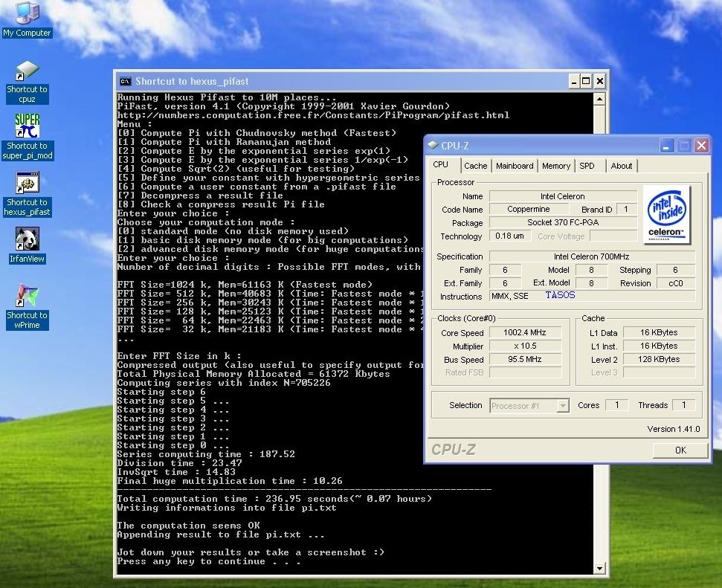Click the Bus Speed value '95.5 MHz'
The image size is (722, 588).
[525, 359]
